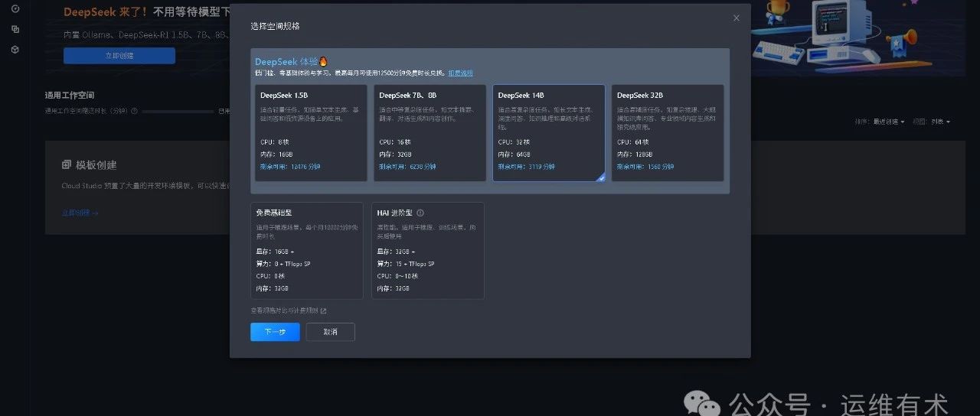Click the 取消 (Cancel) button
Viewport: 980px width, 416px height.
(330, 332)
